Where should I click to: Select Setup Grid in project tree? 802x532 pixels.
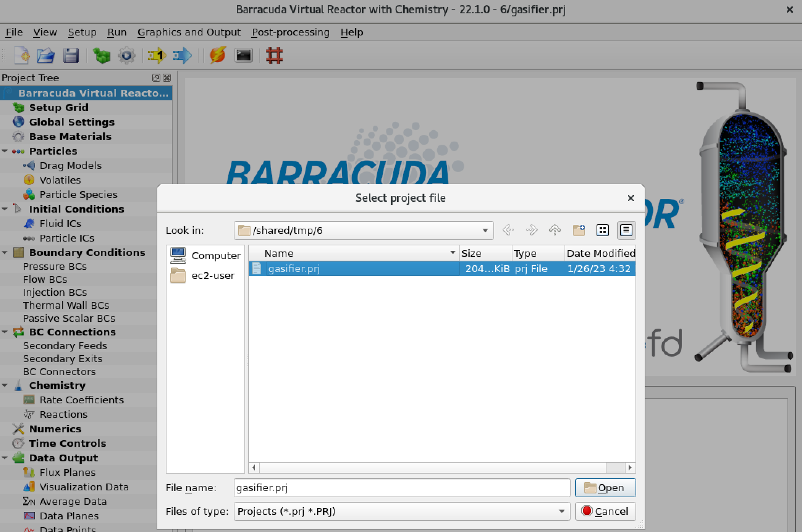[x=58, y=108]
